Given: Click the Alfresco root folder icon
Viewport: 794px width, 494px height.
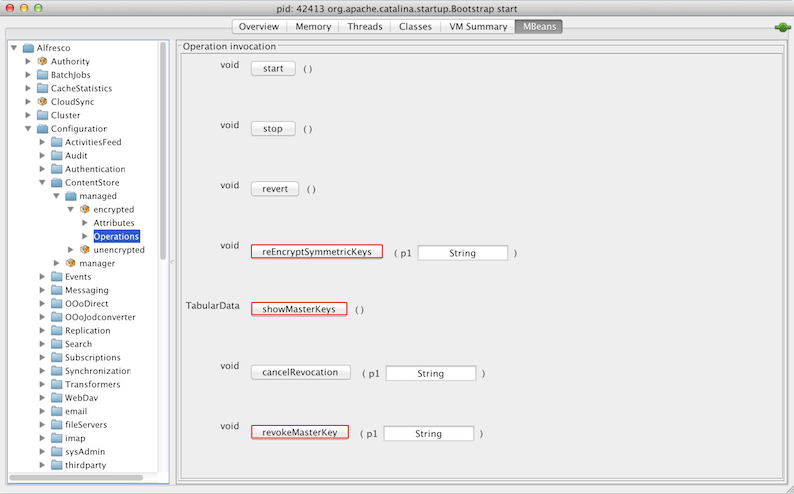Looking at the screenshot, I should coord(28,48).
